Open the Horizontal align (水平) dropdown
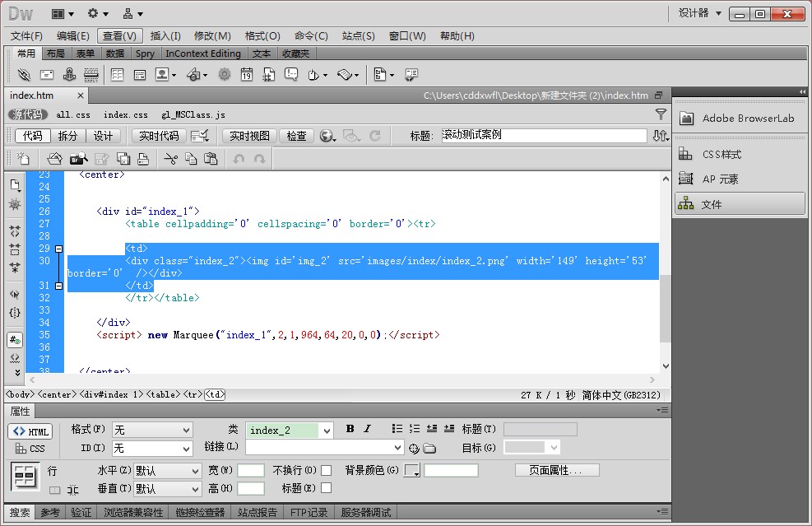The width and height of the screenshot is (812, 526). pos(167,471)
